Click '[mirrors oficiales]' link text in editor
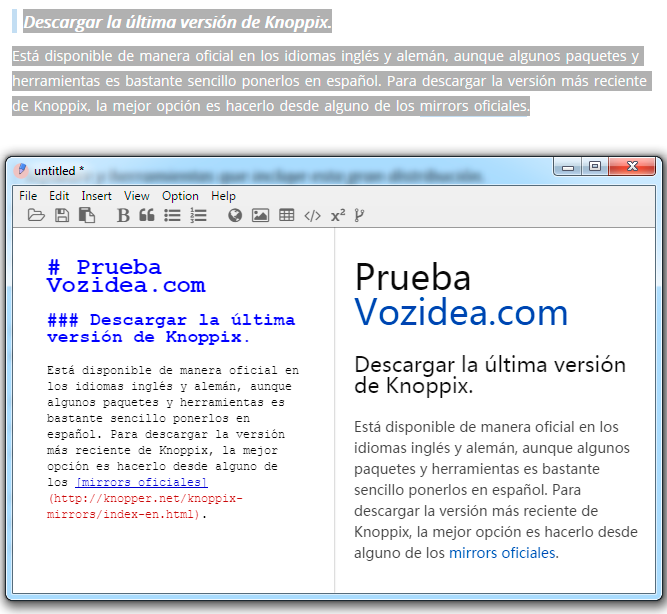The height and width of the screenshot is (614, 667). point(142,482)
